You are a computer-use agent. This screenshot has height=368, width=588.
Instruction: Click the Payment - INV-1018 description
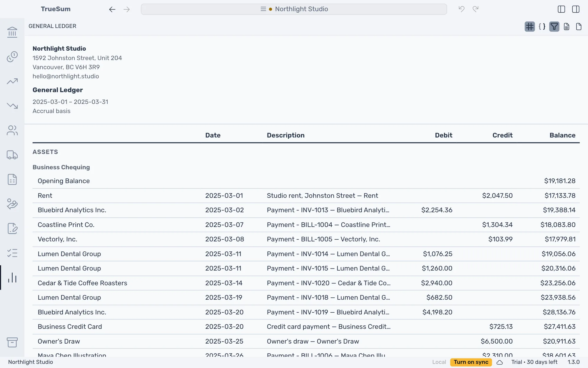pos(328,298)
